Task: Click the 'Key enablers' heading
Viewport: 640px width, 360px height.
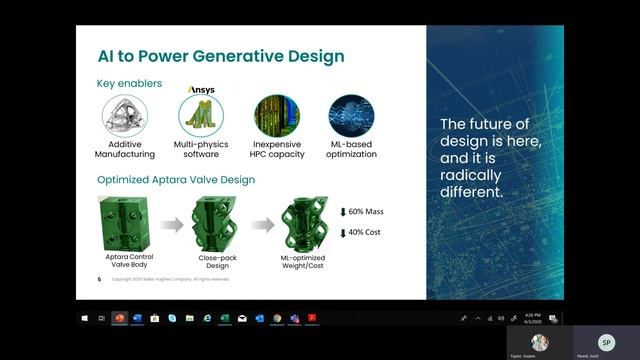Action: pyautogui.click(x=129, y=83)
